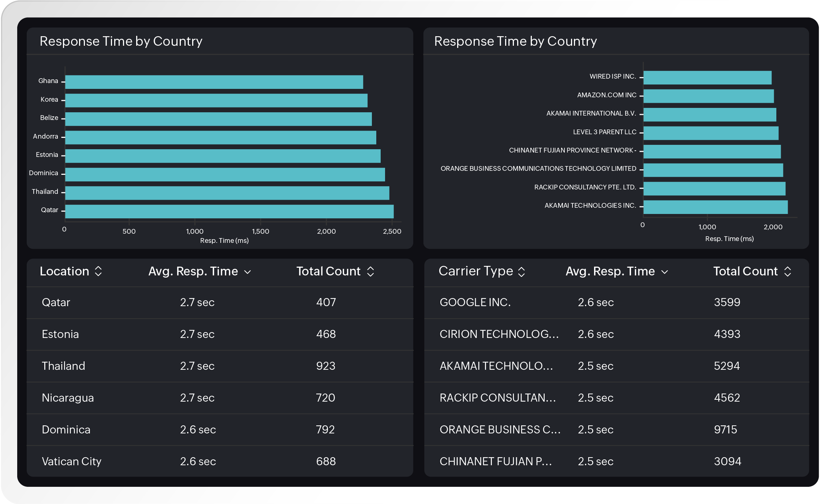836x504 pixels.
Task: Sort Total Count in the carrier table
Action: pyautogui.click(x=788, y=271)
